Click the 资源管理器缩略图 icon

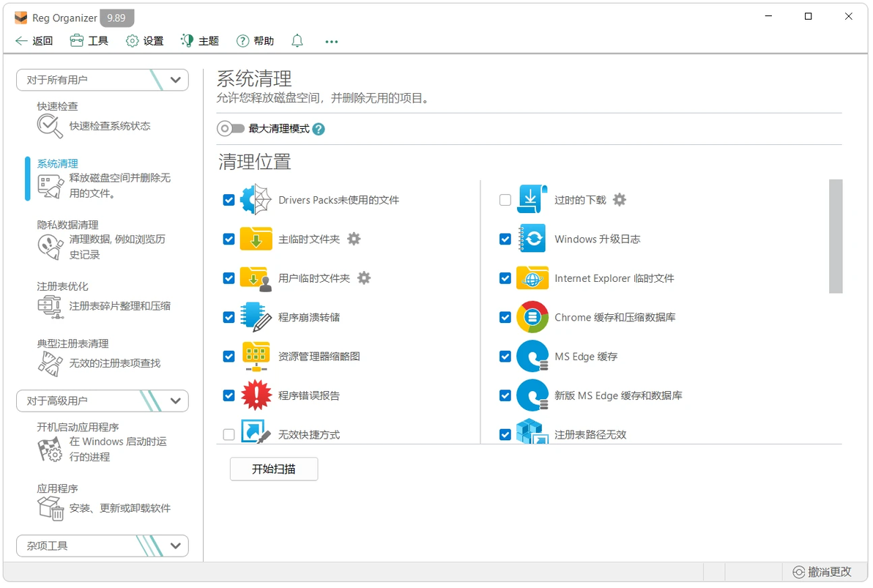pos(256,356)
